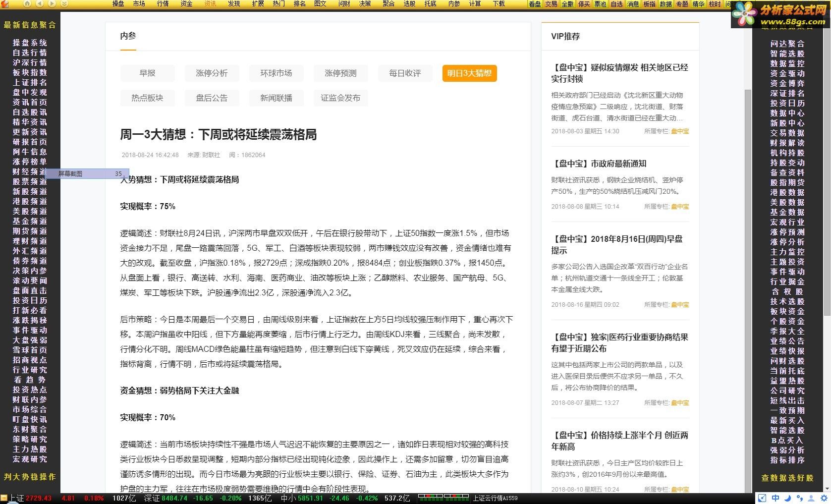Switch to the 环球市场 tab

(276, 73)
